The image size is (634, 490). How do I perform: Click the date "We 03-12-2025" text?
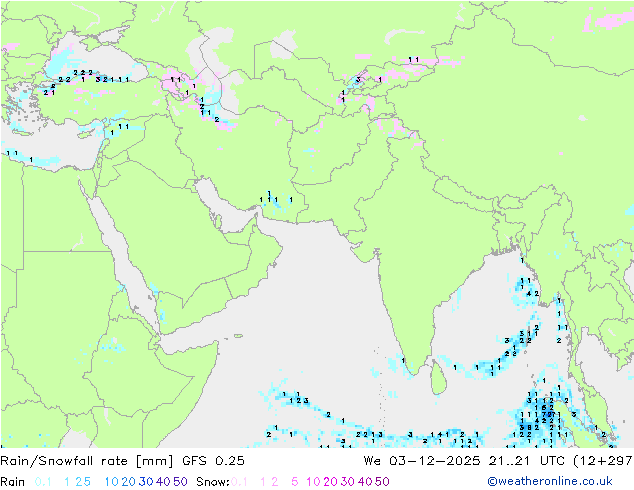click(422, 461)
